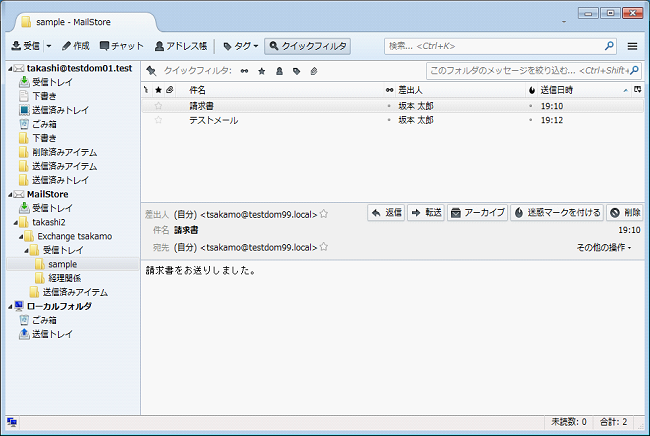Mark message as junk with 迷惑マークを付ける

tap(557, 213)
